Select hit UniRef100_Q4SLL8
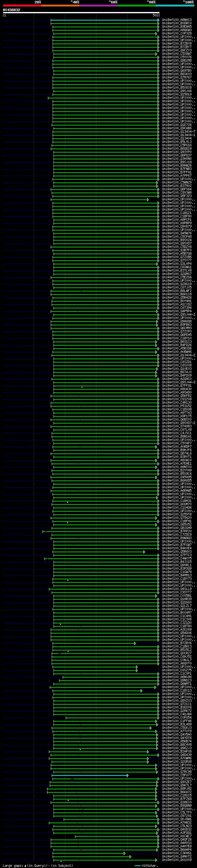 tap(177, 589)
